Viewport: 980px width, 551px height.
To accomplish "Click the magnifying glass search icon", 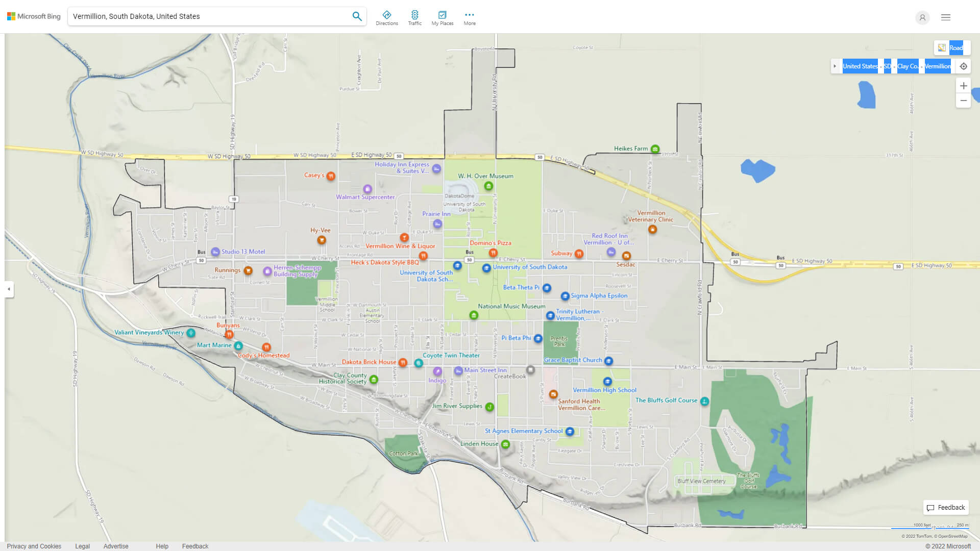I will coord(357,16).
